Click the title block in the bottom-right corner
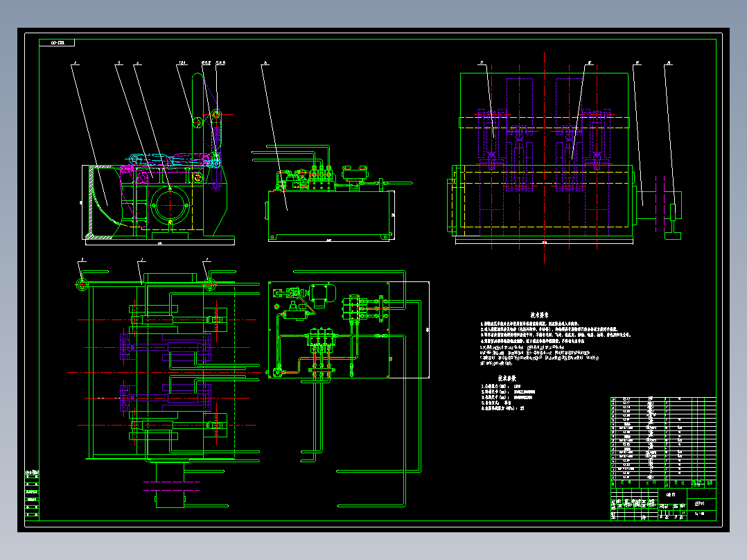Screen dimensions: 747x560 [663, 504]
